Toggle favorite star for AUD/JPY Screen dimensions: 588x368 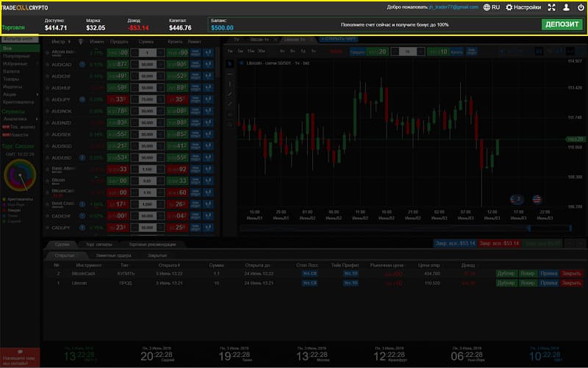pyautogui.click(x=47, y=99)
